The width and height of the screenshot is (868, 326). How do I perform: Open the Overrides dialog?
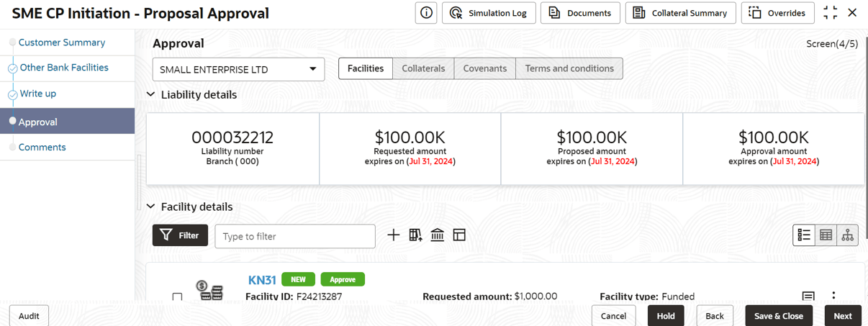point(777,13)
